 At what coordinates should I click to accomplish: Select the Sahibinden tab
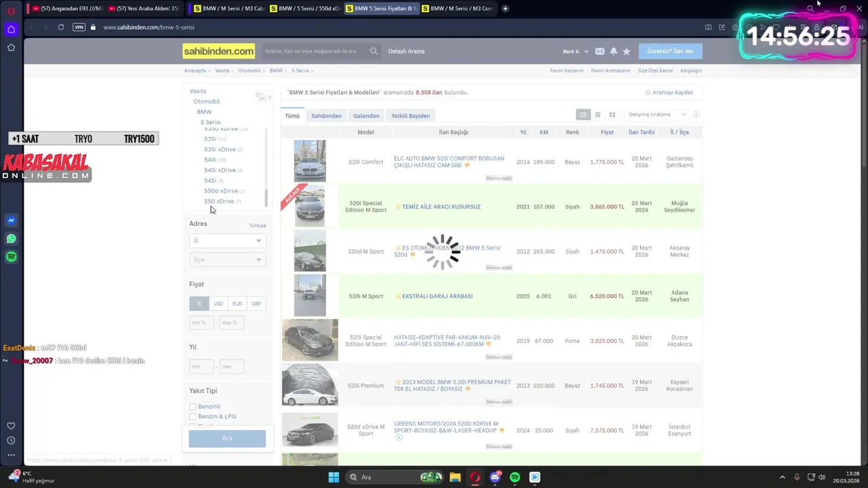(326, 116)
